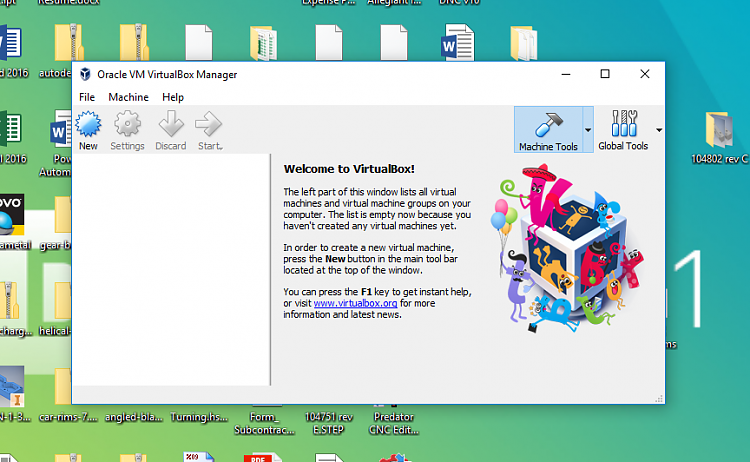Viewport: 750px width, 462px height.
Task: Select the Machine Tools button
Action: point(548,130)
